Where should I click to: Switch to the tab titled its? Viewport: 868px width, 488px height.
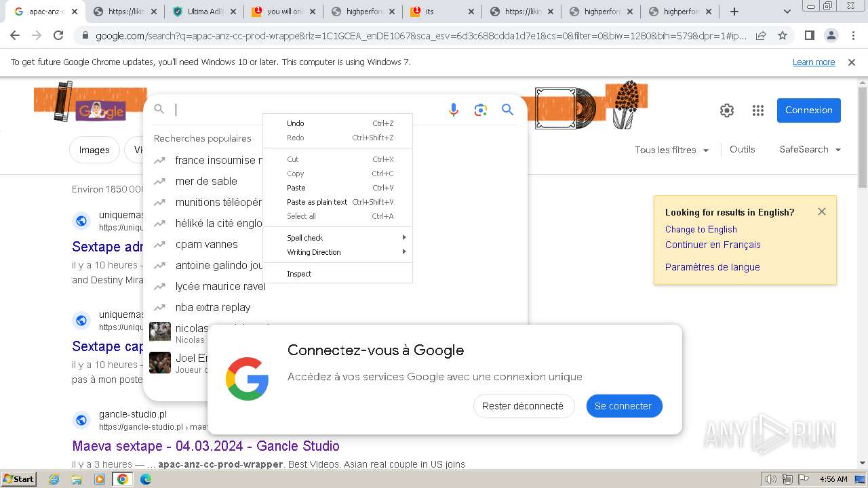(441, 12)
